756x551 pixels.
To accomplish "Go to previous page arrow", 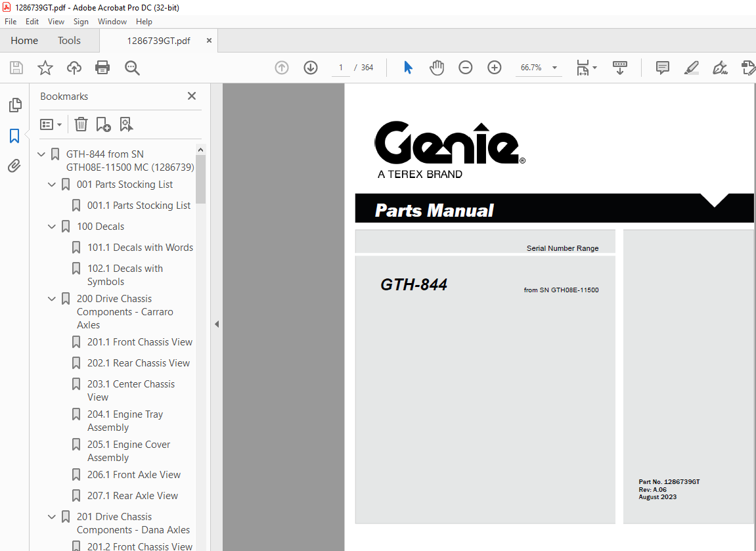I will tap(282, 68).
